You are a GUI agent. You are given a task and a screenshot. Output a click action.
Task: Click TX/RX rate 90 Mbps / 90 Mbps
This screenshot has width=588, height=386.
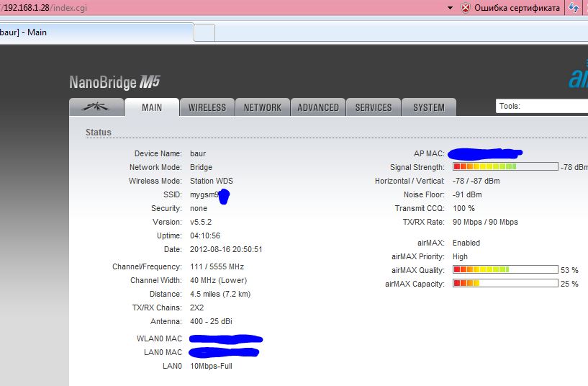485,222
